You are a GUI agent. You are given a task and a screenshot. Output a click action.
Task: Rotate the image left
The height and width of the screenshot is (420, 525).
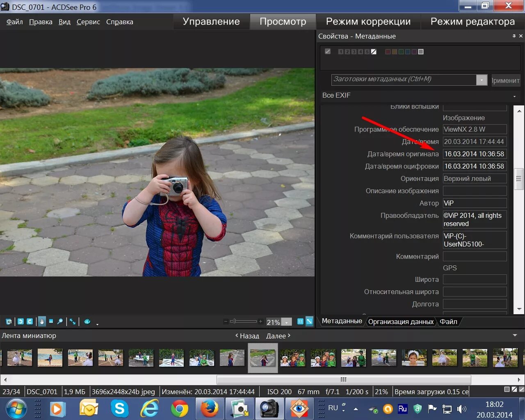21,322
